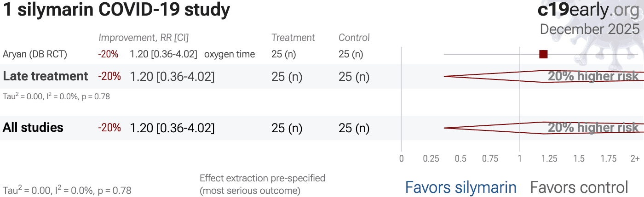Click the December 2025 date text
This screenshot has width=644, height=197.
click(x=589, y=29)
